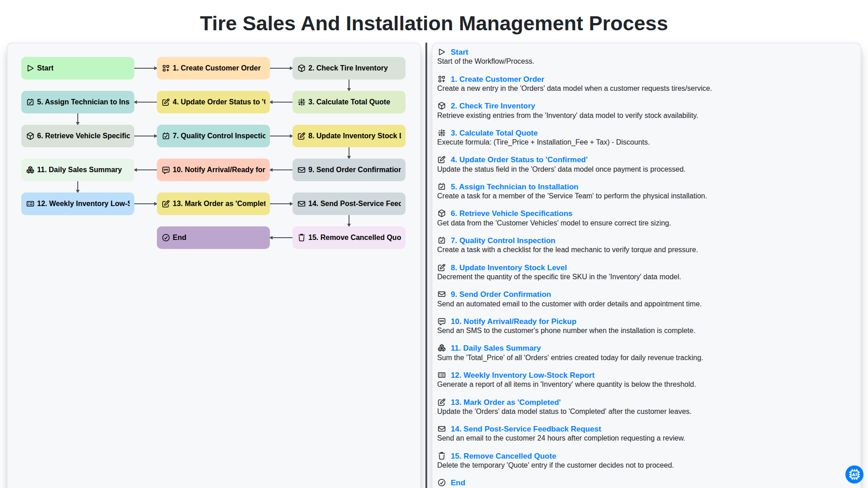Open the 4. Update Order Status to 'Confirmed' link
The width and height of the screenshot is (868, 488).
[519, 160]
